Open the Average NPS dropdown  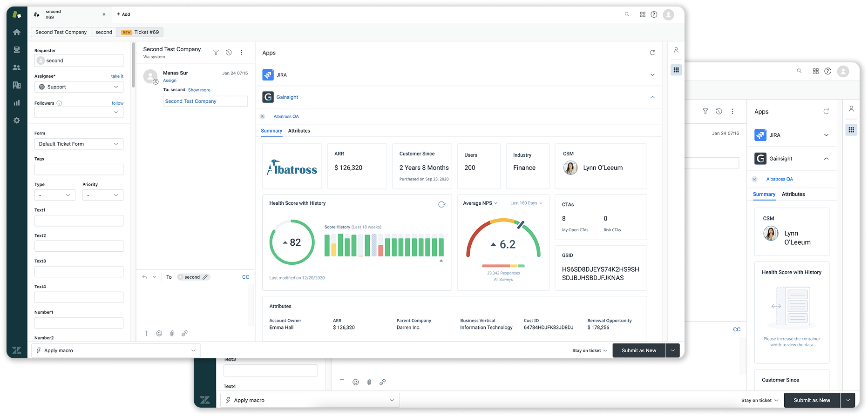[480, 203]
